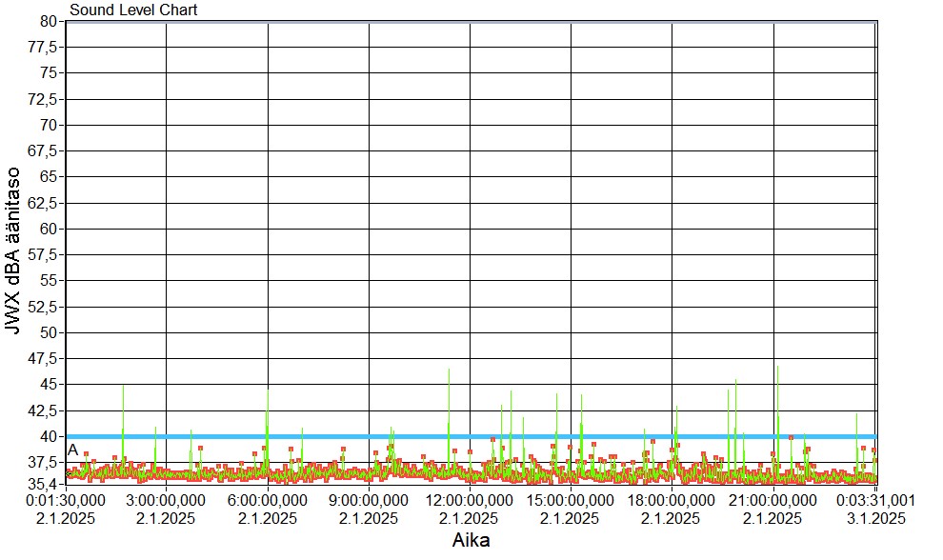Click the 35,4 y-axis minimum label
This screenshot has width=943, height=560.
tap(42, 484)
